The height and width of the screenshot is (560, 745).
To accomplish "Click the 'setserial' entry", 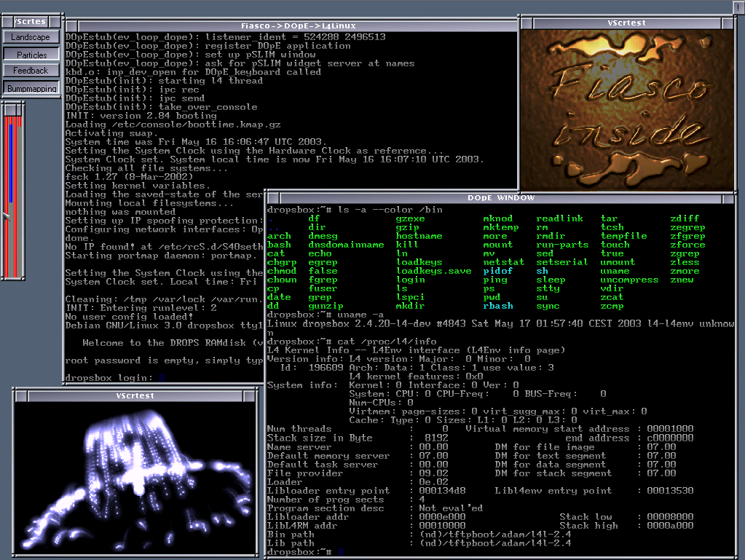I will coord(562,262).
